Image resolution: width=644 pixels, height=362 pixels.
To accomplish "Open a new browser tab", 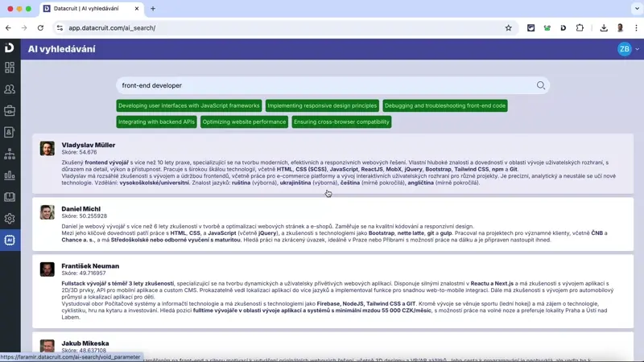I will pyautogui.click(x=153, y=8).
